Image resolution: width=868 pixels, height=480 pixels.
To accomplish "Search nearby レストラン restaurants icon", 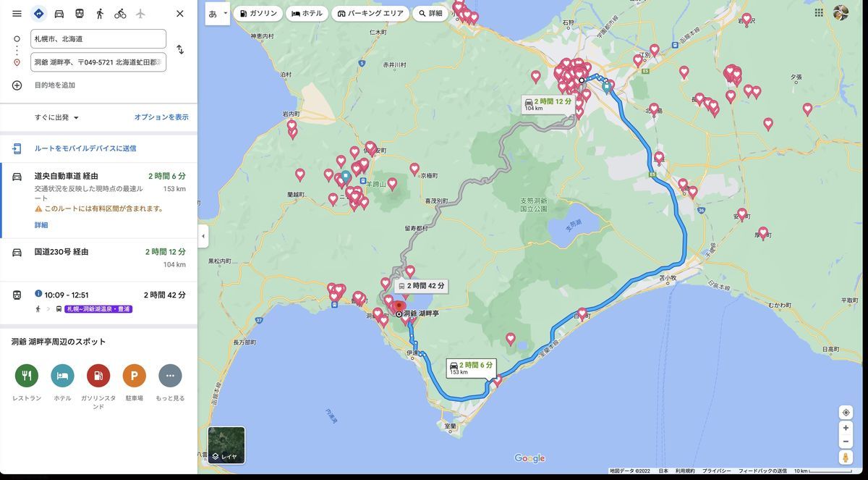I will (27, 376).
